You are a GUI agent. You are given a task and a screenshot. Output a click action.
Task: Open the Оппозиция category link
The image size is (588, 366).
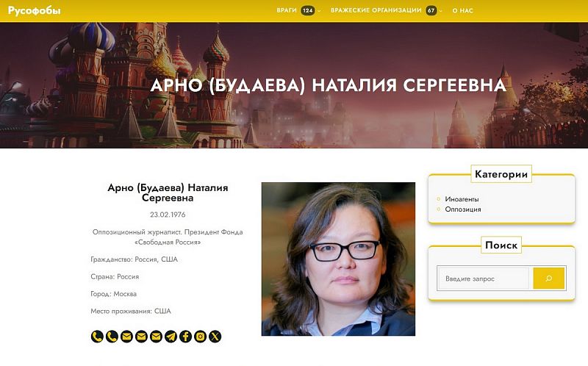[463, 209]
